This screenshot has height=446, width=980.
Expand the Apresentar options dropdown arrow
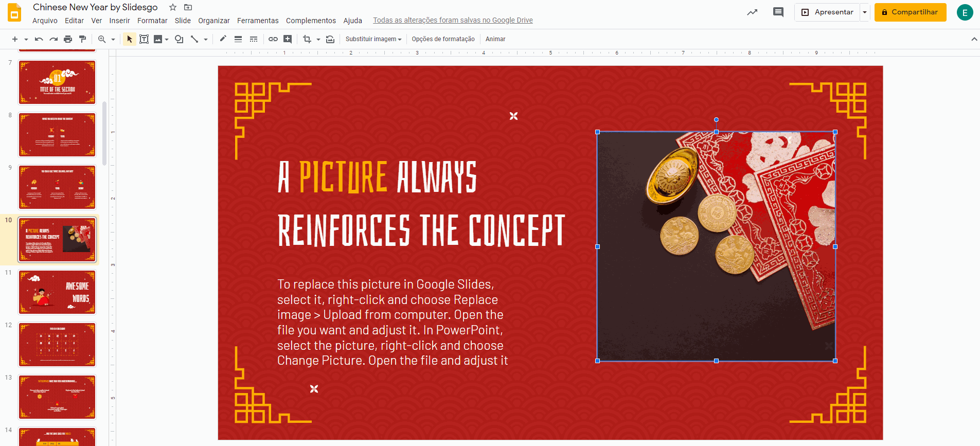click(865, 12)
